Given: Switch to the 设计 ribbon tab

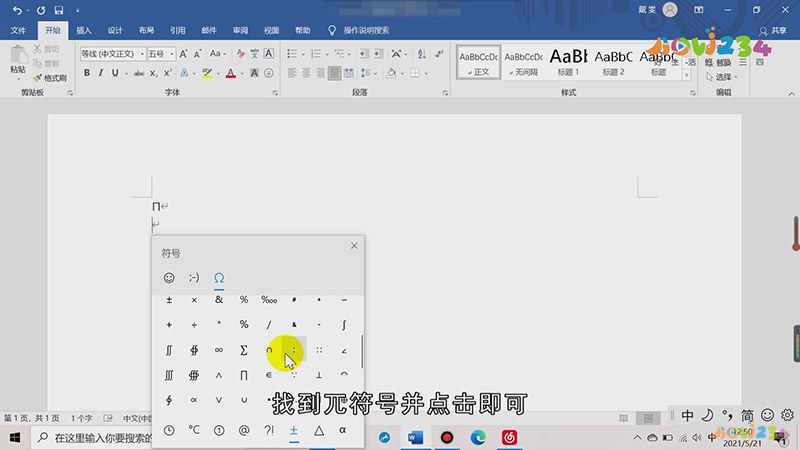Looking at the screenshot, I should pos(115,30).
